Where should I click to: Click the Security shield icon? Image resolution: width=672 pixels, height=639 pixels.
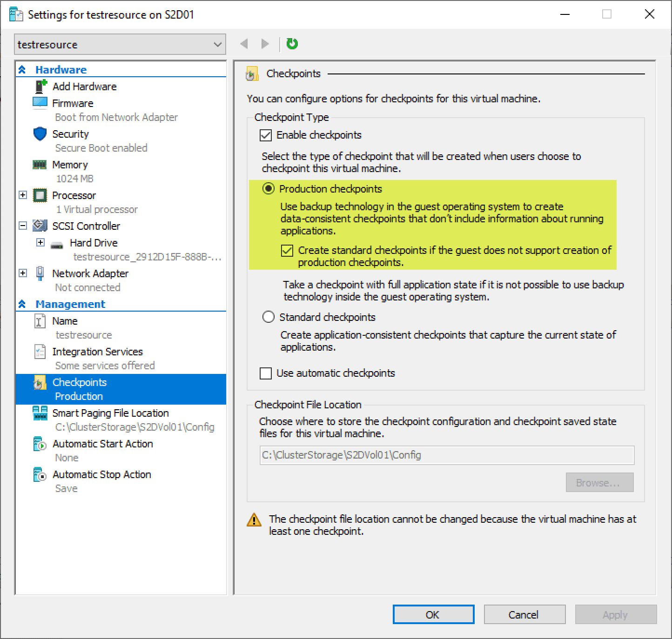point(40,134)
